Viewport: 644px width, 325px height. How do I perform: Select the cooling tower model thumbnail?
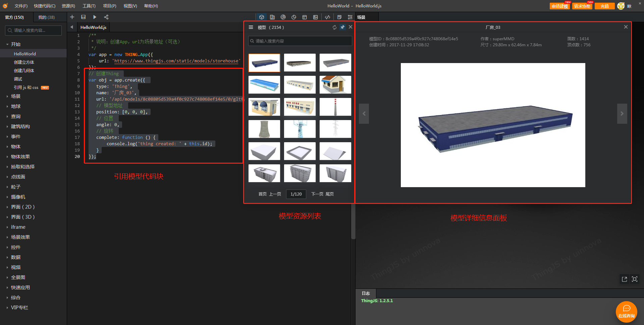[264, 129]
